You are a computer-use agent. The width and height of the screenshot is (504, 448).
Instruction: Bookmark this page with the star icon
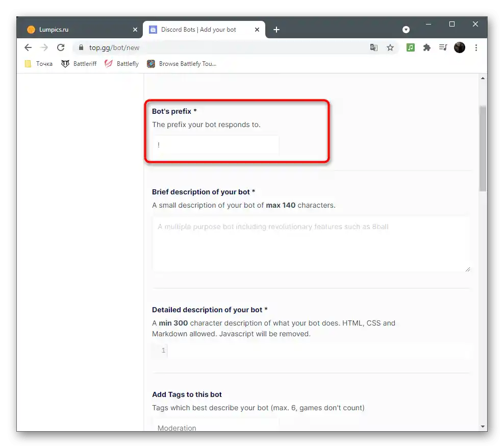click(390, 47)
